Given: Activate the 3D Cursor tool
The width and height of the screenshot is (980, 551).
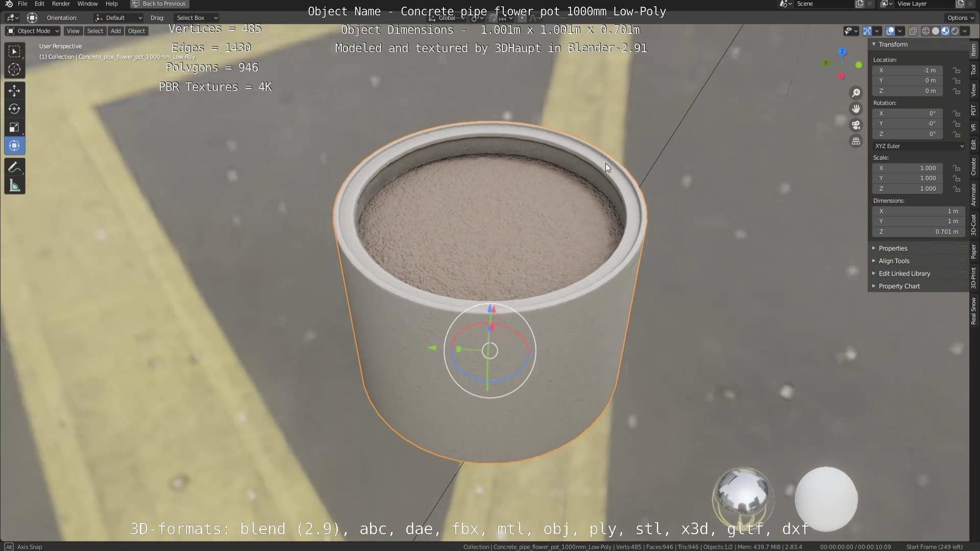Looking at the screenshot, I should (14, 69).
